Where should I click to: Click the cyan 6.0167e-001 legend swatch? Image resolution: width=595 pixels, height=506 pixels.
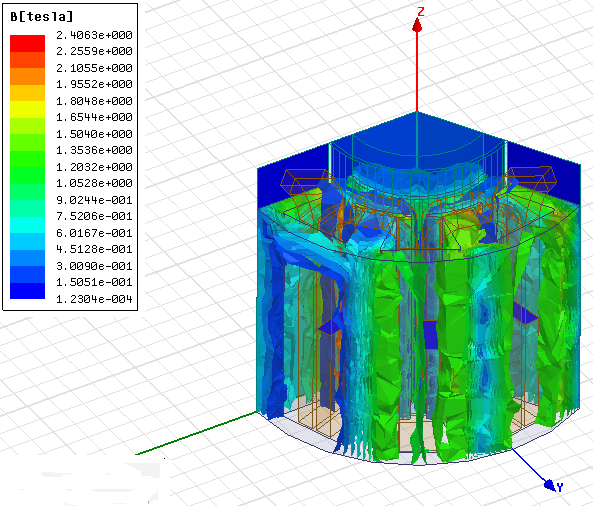pyautogui.click(x=27, y=225)
